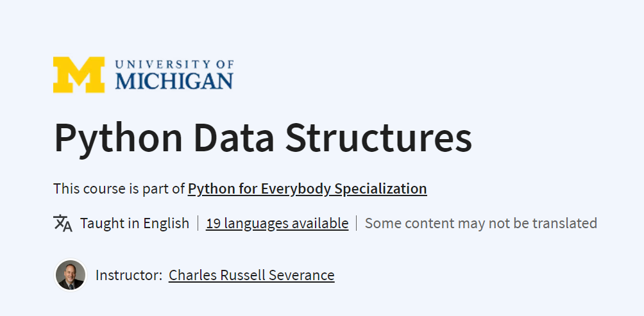Click the translate language icon

click(x=63, y=223)
